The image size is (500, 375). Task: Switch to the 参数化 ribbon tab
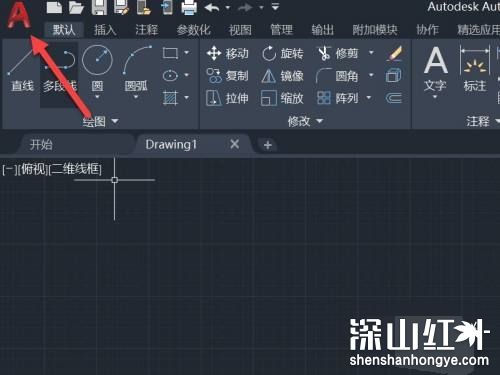(x=193, y=30)
